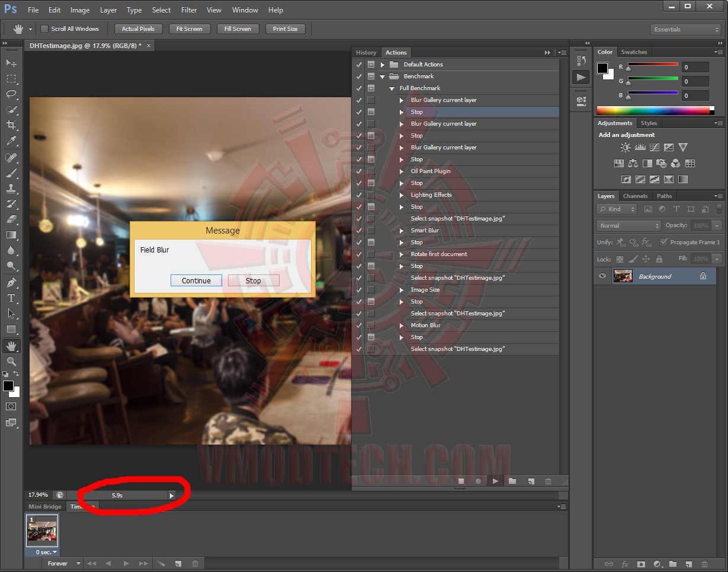This screenshot has height=572, width=728.
Task: Select the Clone Stamp tool
Action: tap(11, 188)
